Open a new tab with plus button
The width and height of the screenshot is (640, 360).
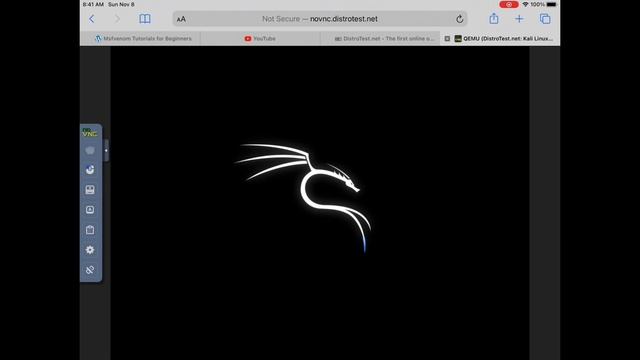tap(519, 19)
